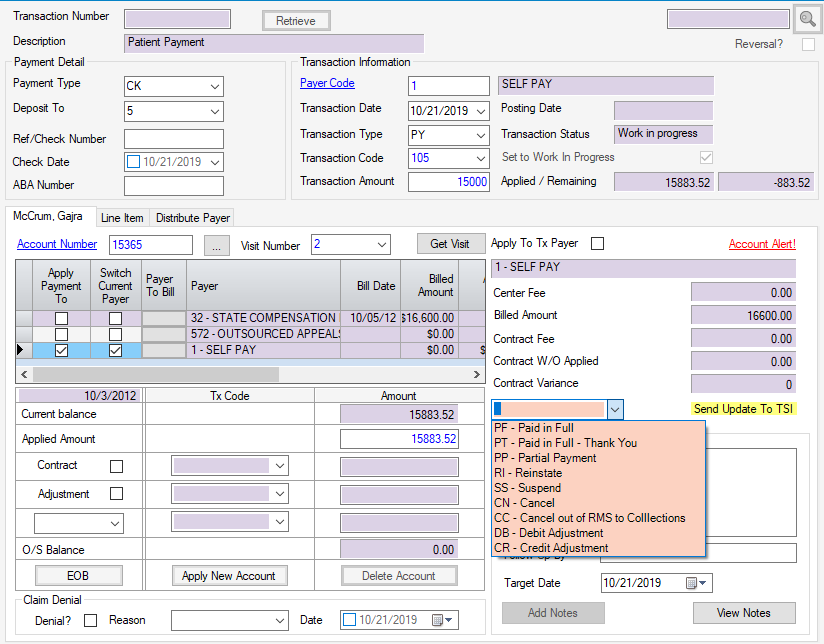The image size is (824, 644).
Task: Open the Distribute Payer tab
Action: [x=192, y=218]
